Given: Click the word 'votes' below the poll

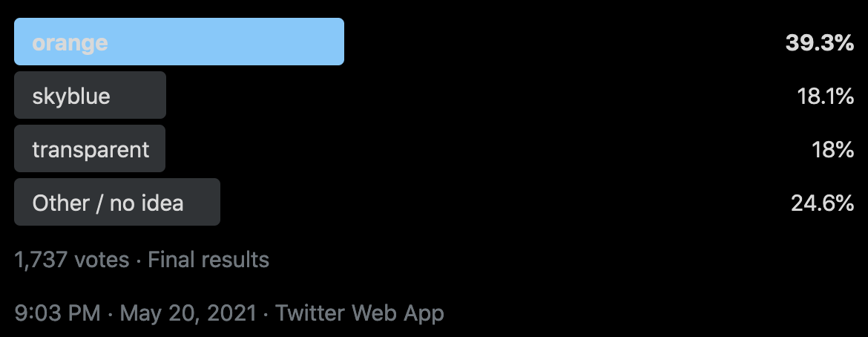Looking at the screenshot, I should point(102,260).
